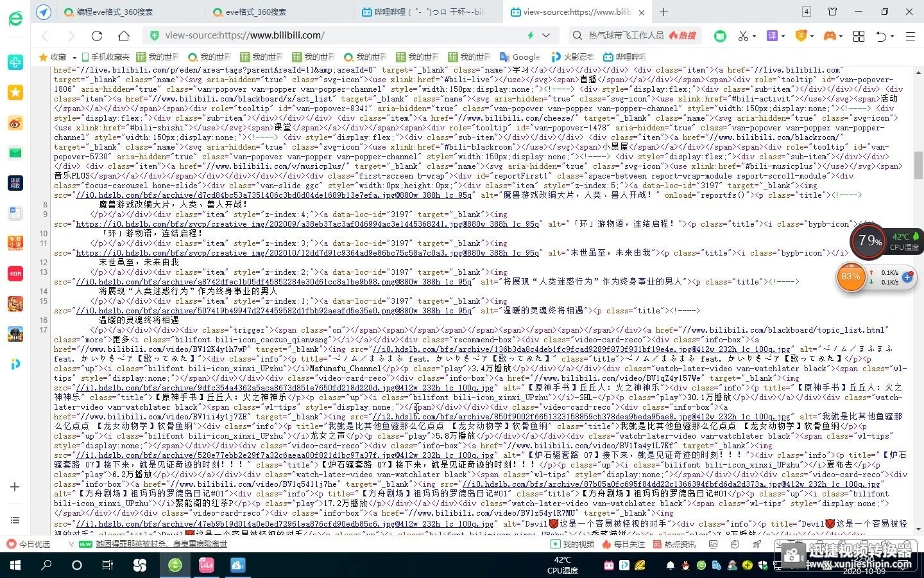This screenshot has height=578, width=924.
Task: Open the Google bookmark
Action: [520, 57]
